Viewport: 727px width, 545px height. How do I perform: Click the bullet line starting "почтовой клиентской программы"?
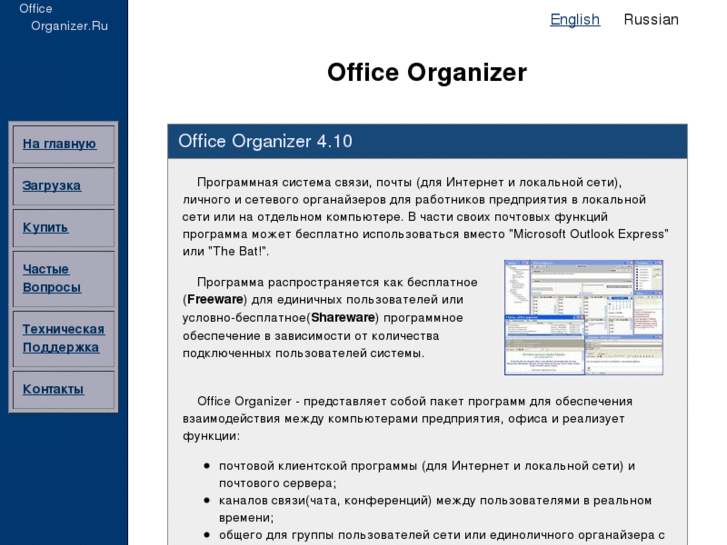(427, 474)
